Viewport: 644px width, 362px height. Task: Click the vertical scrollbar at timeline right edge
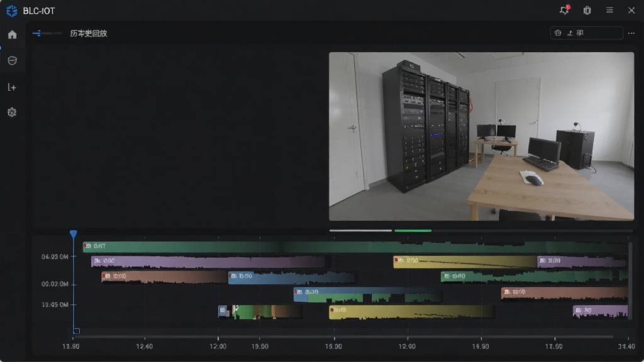pos(630,281)
